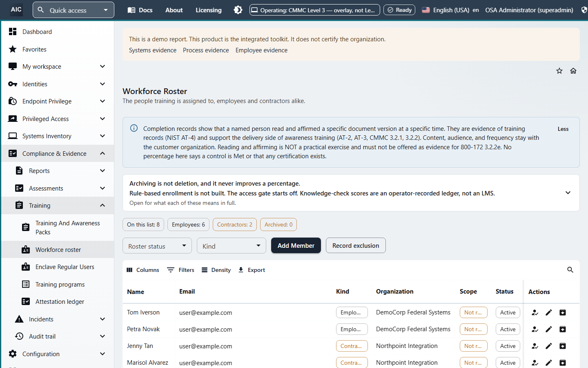Follow the Employee evidence link

click(x=261, y=50)
